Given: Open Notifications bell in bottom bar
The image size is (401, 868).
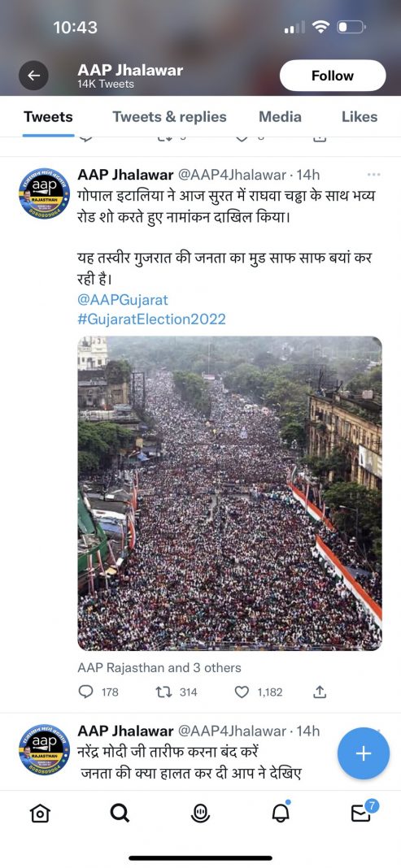Looking at the screenshot, I should pyautogui.click(x=281, y=812).
